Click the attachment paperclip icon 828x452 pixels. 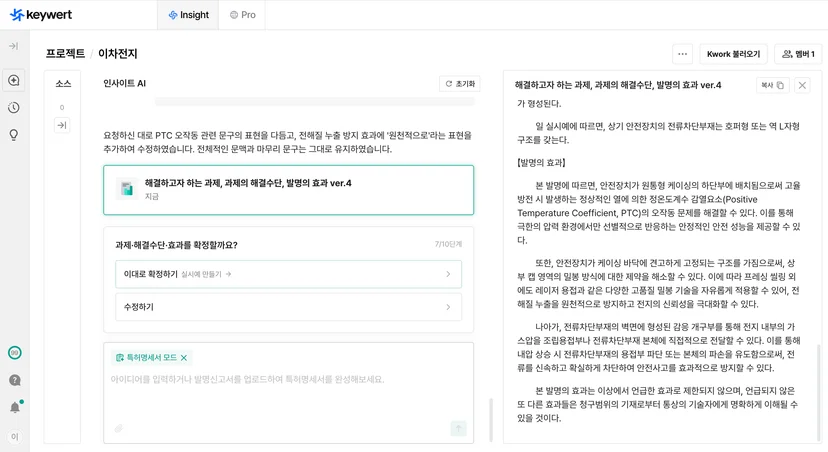tap(119, 428)
